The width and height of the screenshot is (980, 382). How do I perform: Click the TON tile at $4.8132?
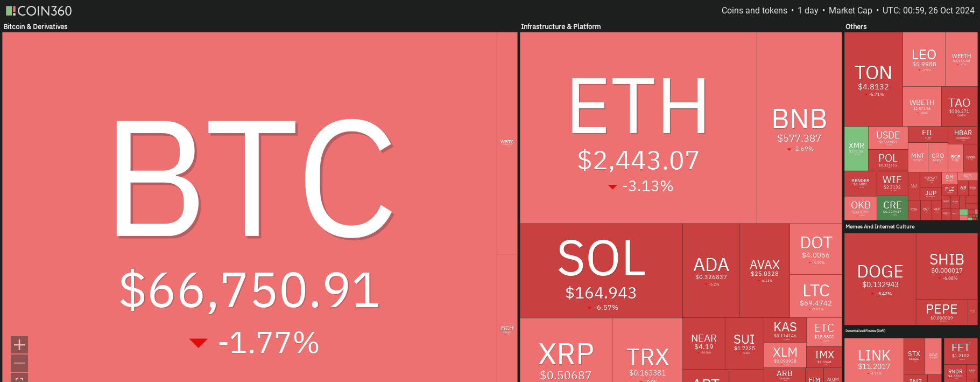tap(873, 79)
